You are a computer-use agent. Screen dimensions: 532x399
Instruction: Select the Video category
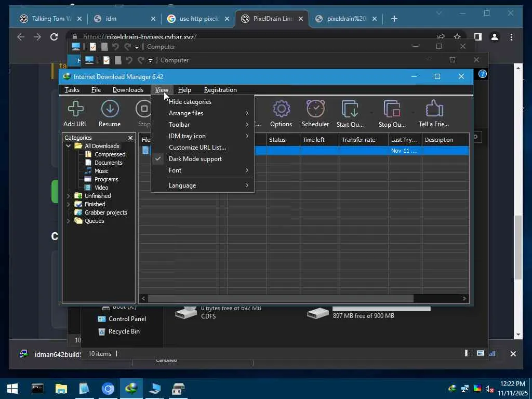pos(97,188)
